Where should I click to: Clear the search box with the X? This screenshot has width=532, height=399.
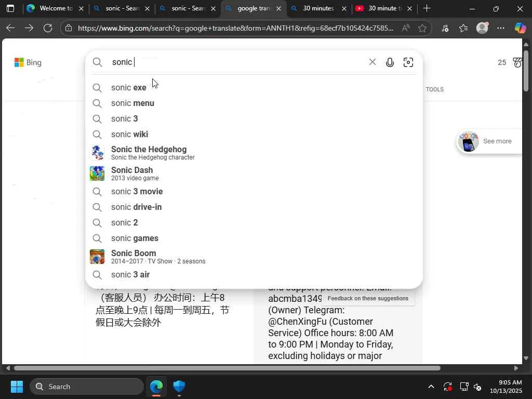click(372, 62)
